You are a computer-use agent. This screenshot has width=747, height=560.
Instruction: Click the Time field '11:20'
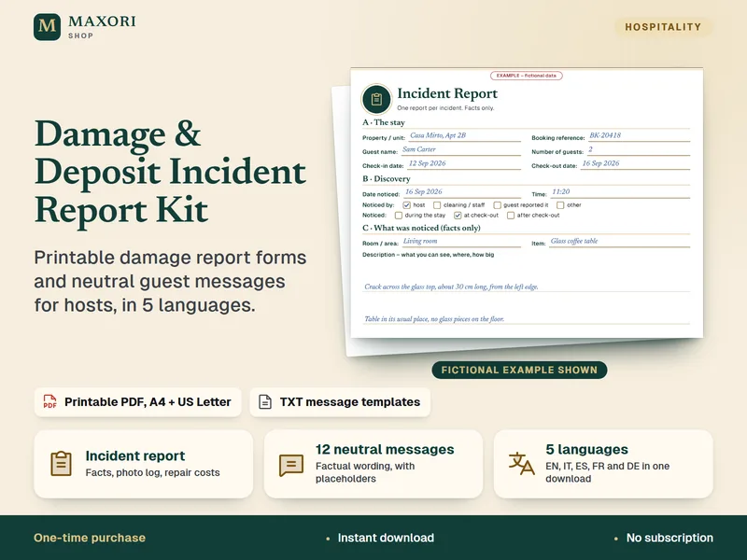pyautogui.click(x=620, y=192)
